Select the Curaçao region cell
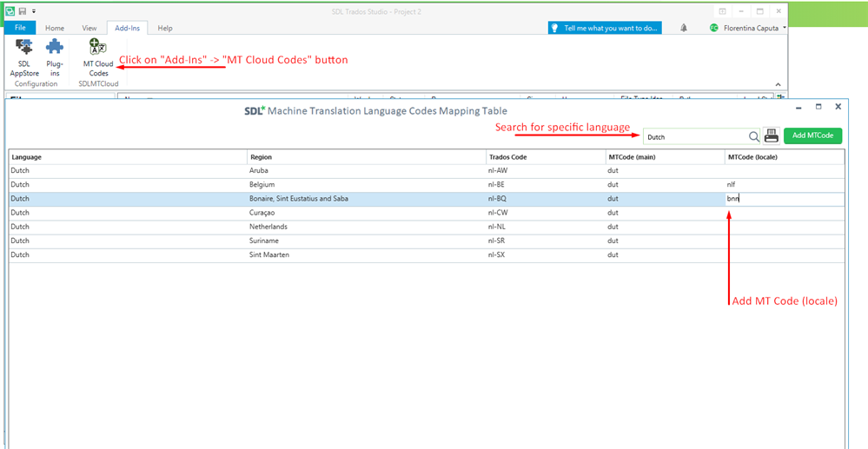868x449 pixels. pos(367,213)
